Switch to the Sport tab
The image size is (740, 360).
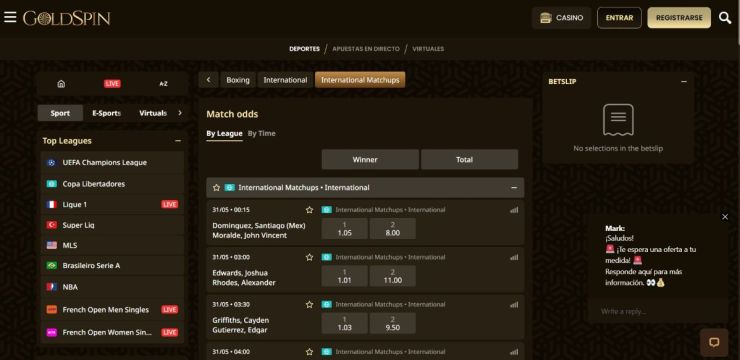60,113
